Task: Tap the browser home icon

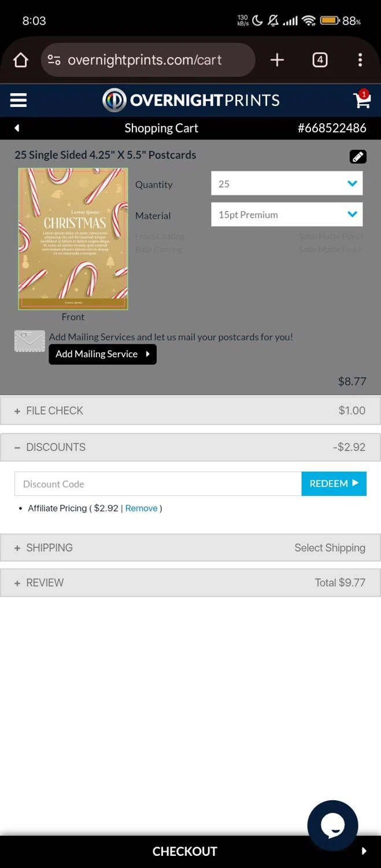Action: point(21,60)
